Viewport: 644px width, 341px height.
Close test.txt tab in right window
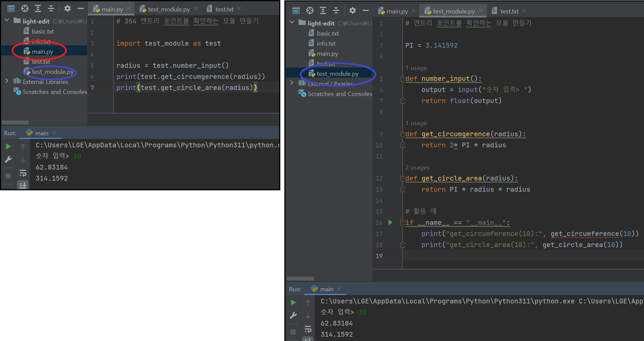pyautogui.click(x=524, y=11)
